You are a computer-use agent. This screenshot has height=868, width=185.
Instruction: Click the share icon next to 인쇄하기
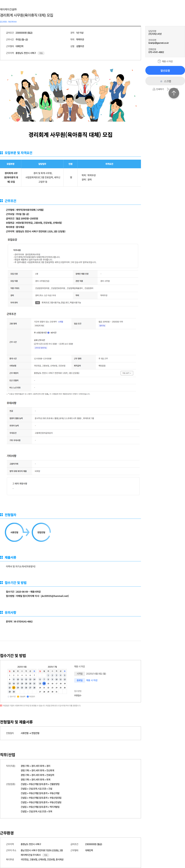(168, 89)
